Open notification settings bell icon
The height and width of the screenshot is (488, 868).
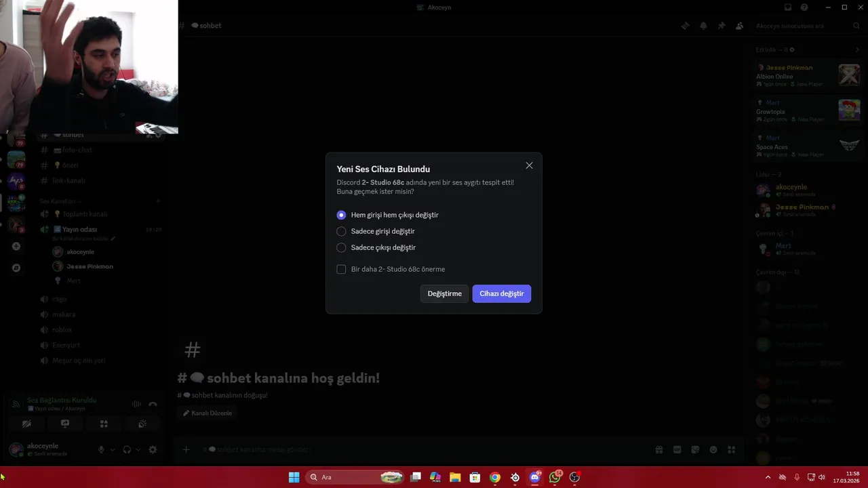click(703, 26)
